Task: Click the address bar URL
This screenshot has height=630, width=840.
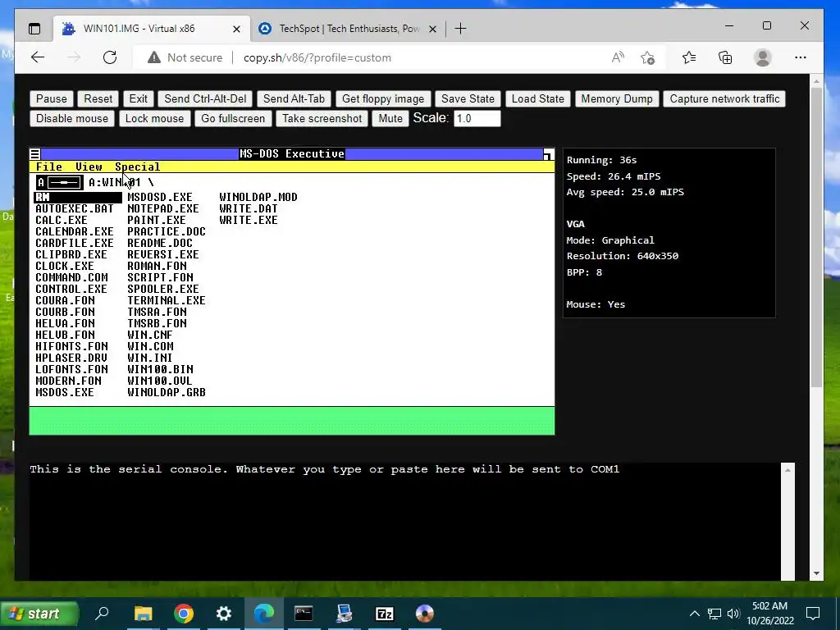Action: pos(317,58)
